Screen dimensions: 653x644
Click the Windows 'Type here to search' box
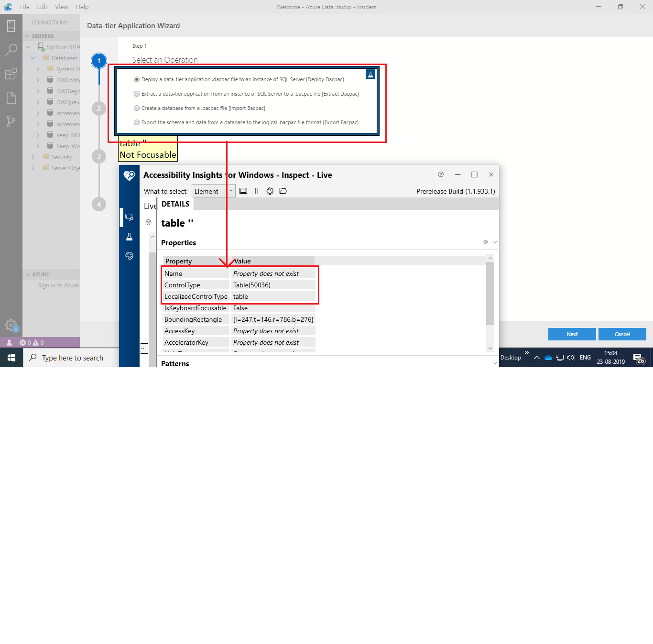point(72,357)
